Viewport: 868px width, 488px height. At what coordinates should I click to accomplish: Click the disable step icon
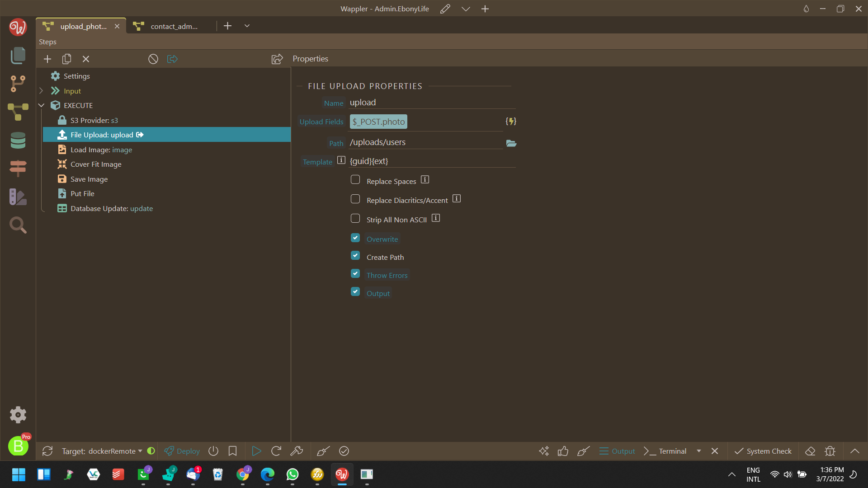click(153, 59)
